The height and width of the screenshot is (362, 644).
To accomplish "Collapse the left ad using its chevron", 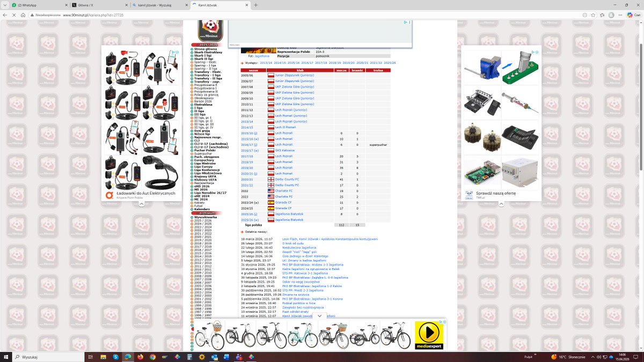I will click(141, 204).
